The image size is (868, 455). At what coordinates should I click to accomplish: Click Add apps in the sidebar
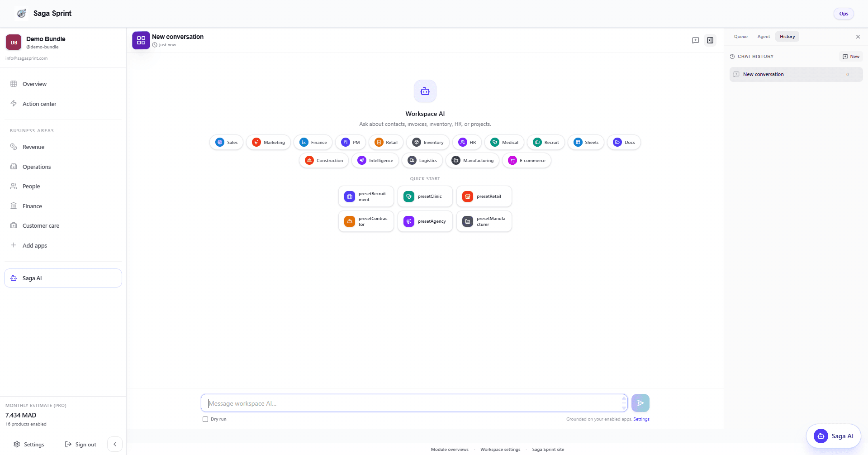coord(63,246)
